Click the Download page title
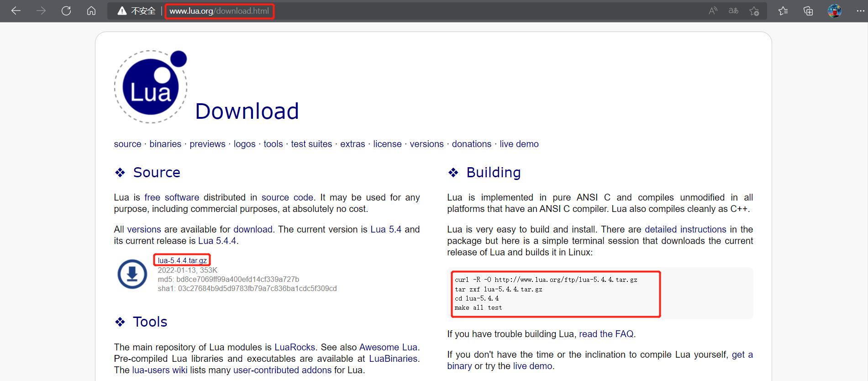The width and height of the screenshot is (868, 381). [247, 111]
